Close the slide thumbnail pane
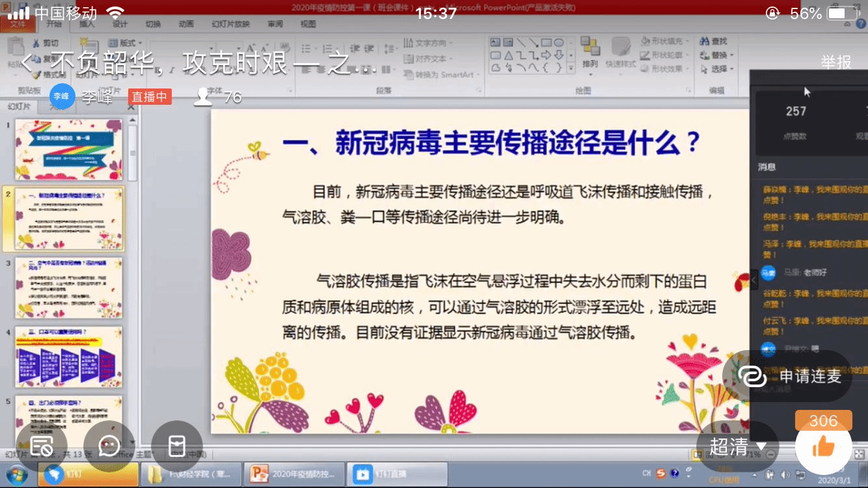 pyautogui.click(x=131, y=107)
